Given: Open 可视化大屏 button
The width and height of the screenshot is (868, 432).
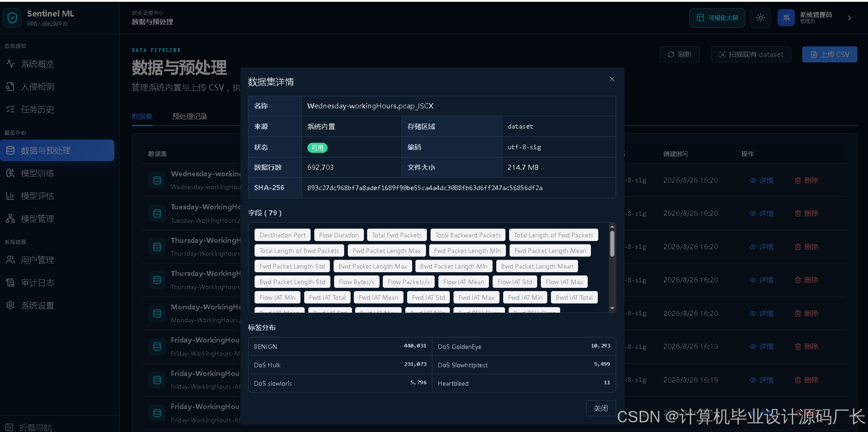Looking at the screenshot, I should click(717, 18).
